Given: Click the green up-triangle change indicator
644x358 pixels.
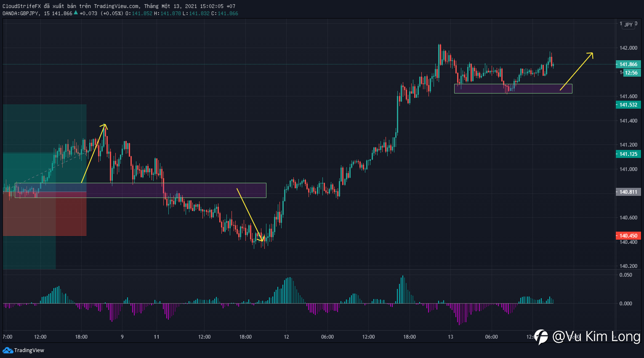Looking at the screenshot, I should 76,13.
